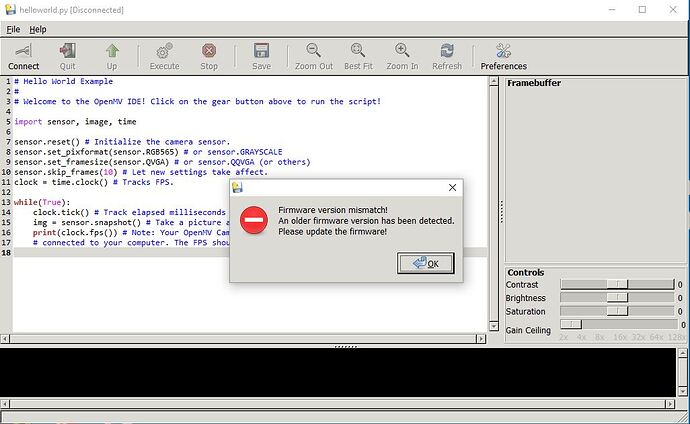
Task: Click the terminal's vertical scrollbar up arrow
Action: pyautogui.click(x=683, y=353)
